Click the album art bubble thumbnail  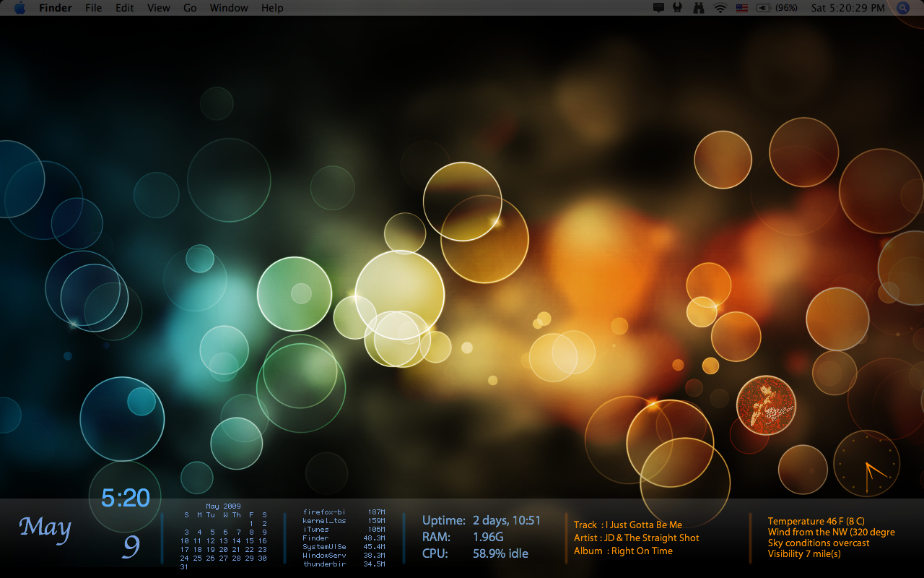[x=766, y=405]
